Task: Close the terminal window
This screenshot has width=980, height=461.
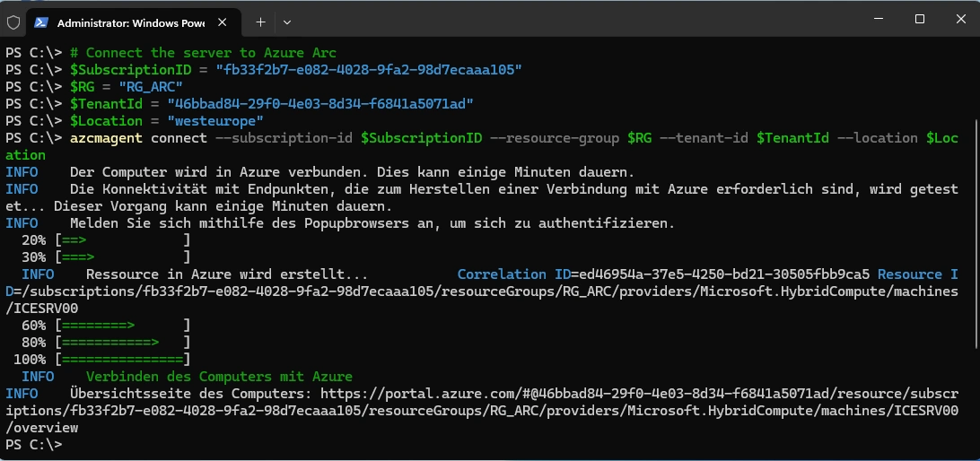Action: (960, 20)
